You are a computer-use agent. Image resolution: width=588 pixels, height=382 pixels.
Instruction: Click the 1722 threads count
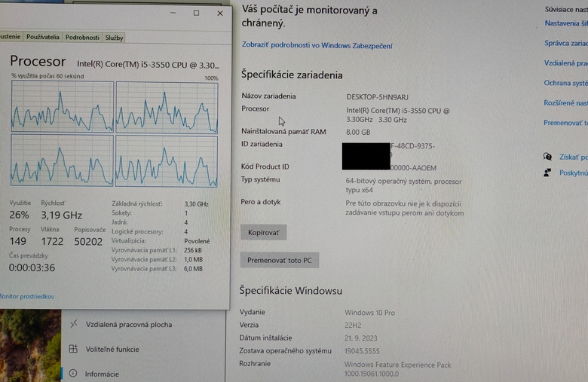pyautogui.click(x=52, y=241)
